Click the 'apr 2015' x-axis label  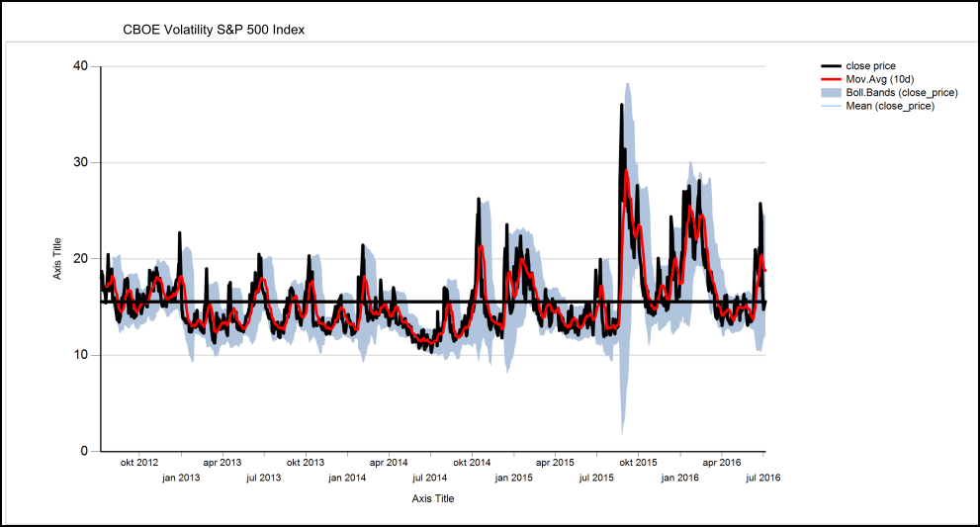(x=555, y=463)
